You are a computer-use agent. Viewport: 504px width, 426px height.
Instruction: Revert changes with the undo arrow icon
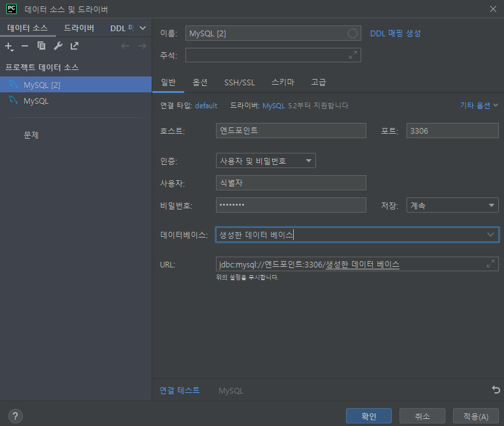point(496,390)
